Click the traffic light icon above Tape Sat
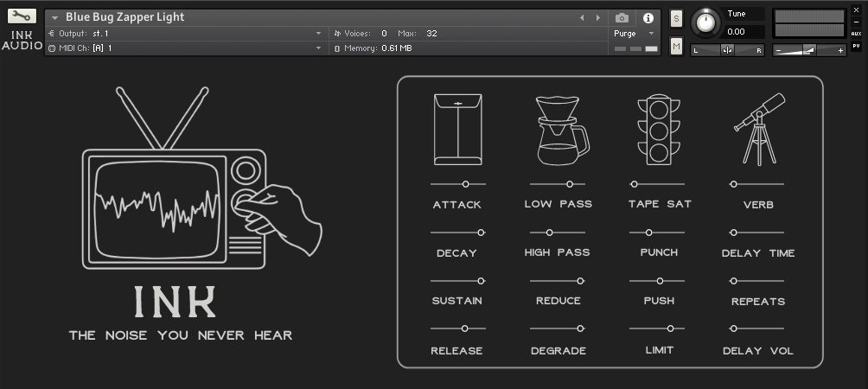Screen dimensions: 868x389 pos(660,130)
